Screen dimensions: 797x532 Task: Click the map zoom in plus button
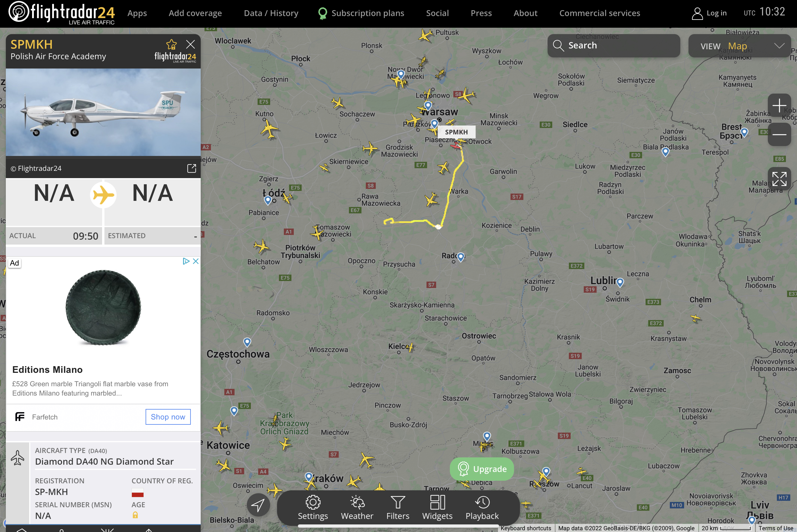pos(779,106)
